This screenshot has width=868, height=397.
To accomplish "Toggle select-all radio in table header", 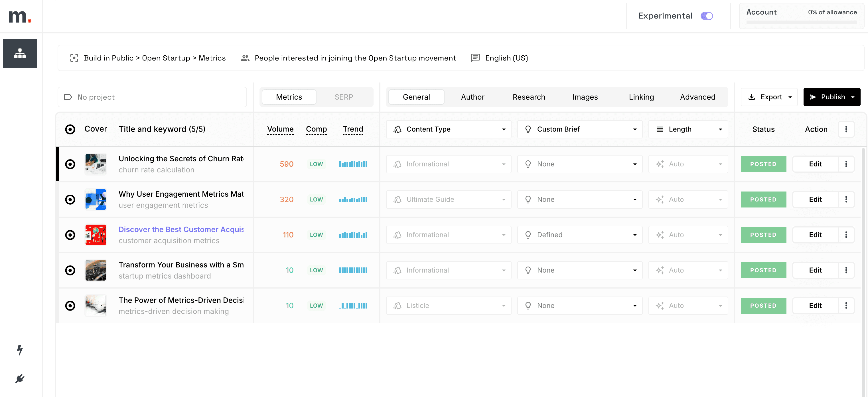I will [x=70, y=129].
